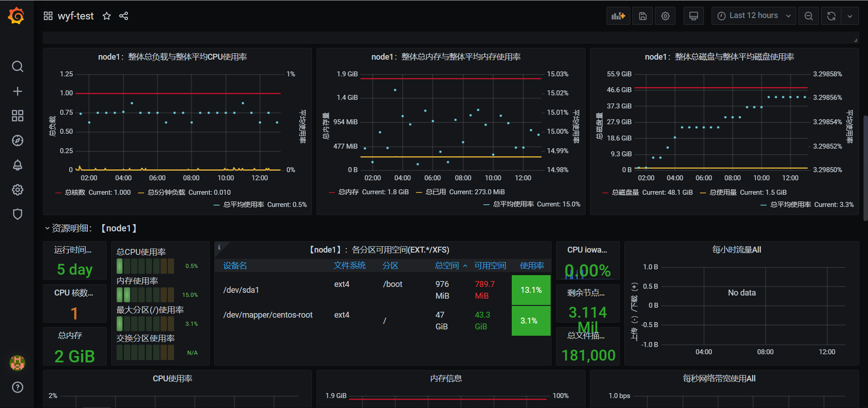Star the wyf-test dashboard
The height and width of the screenshot is (408, 868).
(107, 16)
